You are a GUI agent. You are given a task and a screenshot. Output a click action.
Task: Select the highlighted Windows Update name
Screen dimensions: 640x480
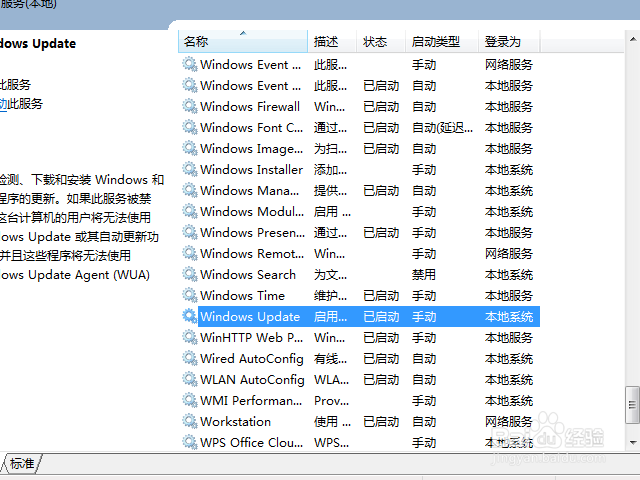[250, 317]
